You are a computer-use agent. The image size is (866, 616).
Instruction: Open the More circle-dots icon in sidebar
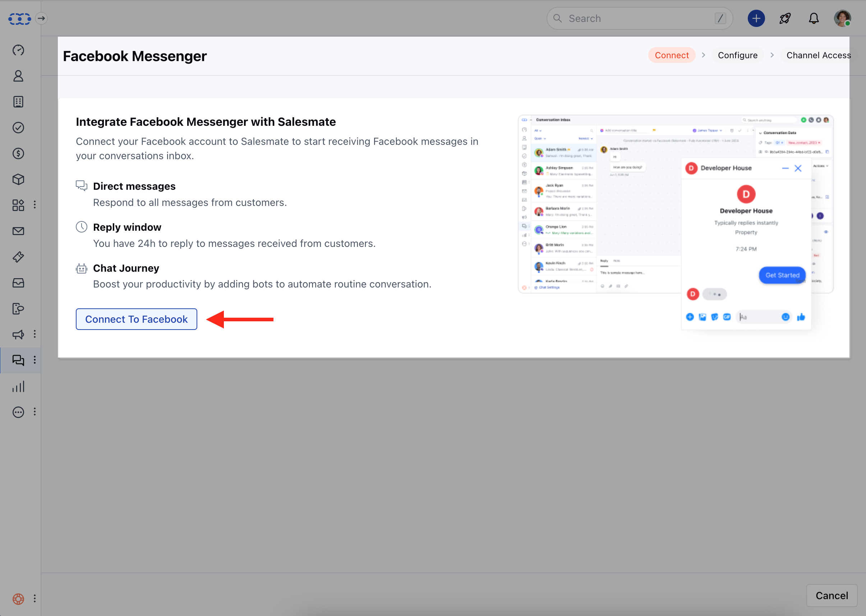18,412
